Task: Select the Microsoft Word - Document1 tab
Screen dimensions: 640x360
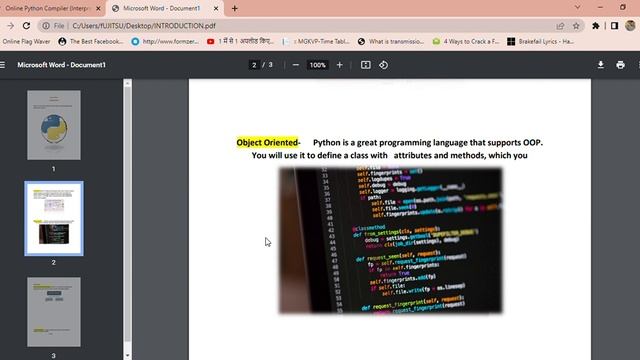Action: (x=162, y=8)
